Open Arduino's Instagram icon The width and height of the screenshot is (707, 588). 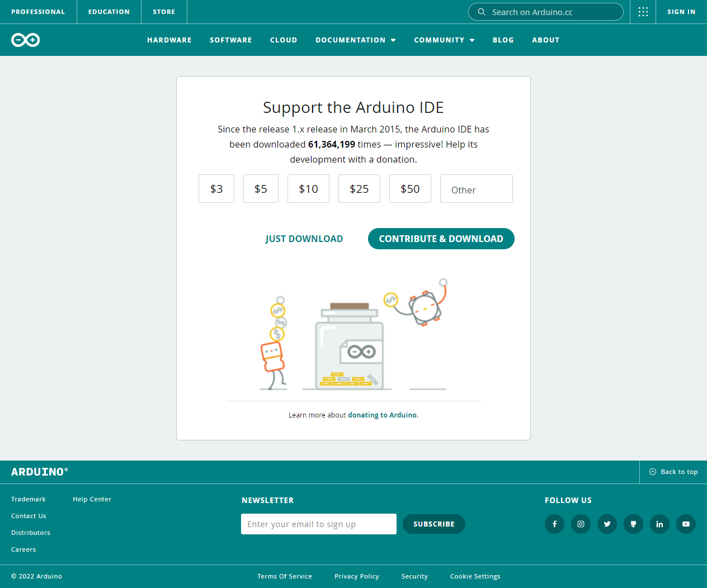click(x=581, y=524)
